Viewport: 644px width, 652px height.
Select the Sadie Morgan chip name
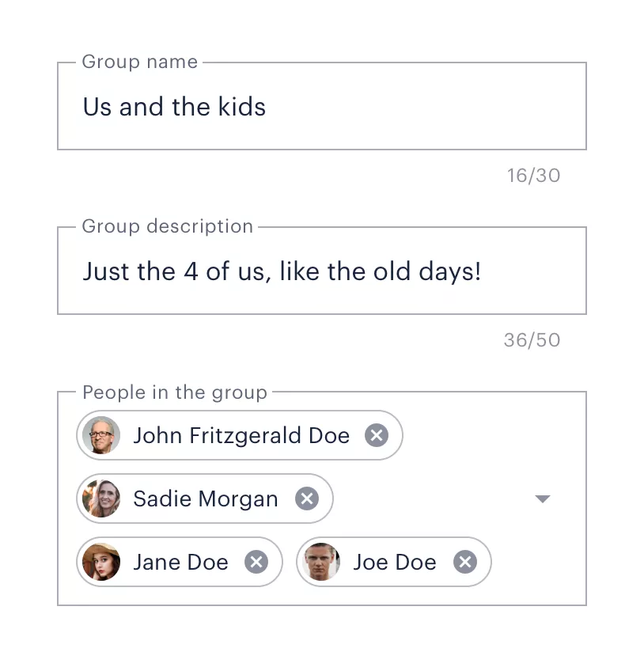tap(206, 499)
